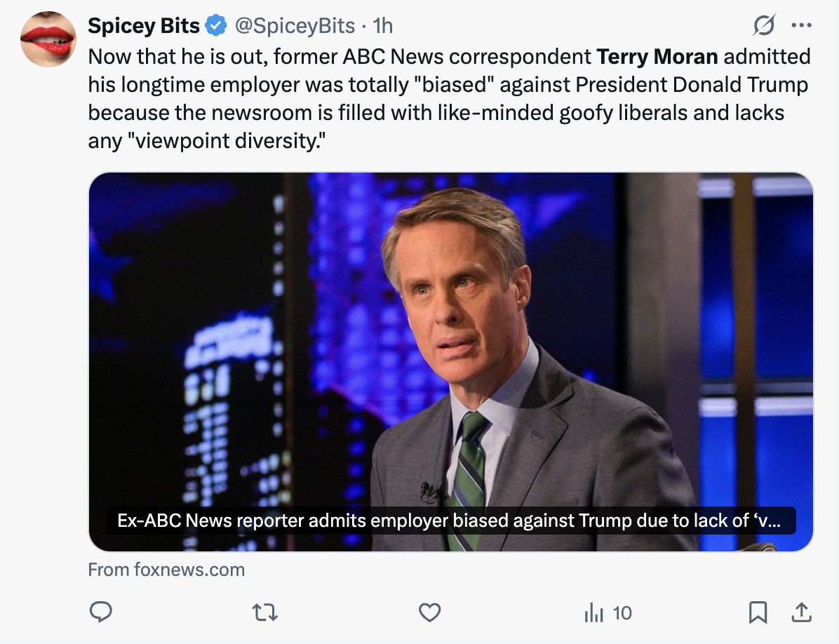The height and width of the screenshot is (644, 839).
Task: Bookmark the Terry Moran post
Action: coord(758,612)
